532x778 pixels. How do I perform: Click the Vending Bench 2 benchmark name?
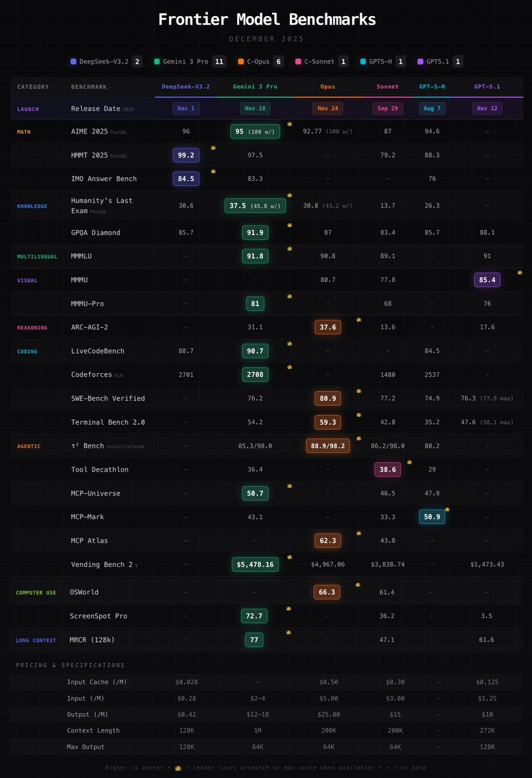[102, 565]
